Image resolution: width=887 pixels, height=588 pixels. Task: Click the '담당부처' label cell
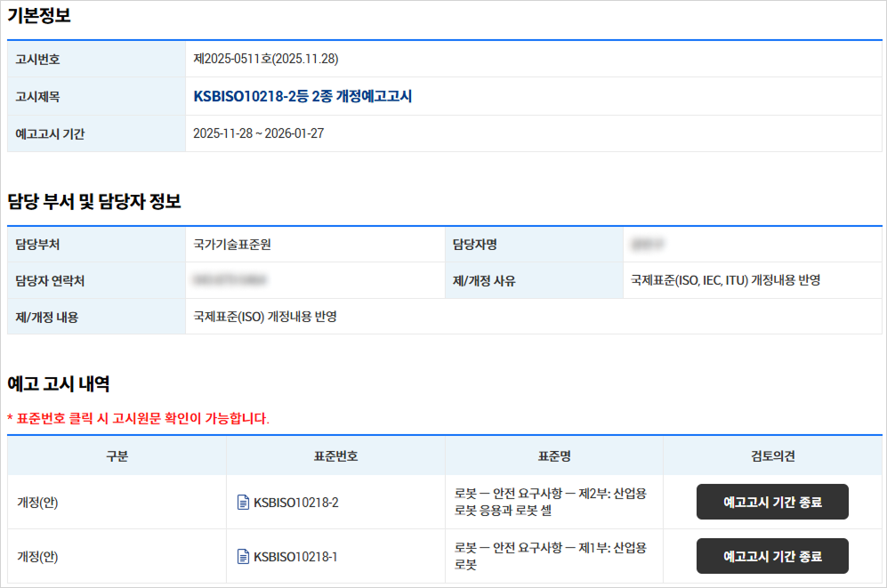pos(96,245)
